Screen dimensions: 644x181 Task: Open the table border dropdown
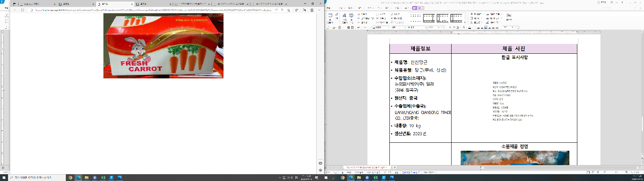[476, 18]
